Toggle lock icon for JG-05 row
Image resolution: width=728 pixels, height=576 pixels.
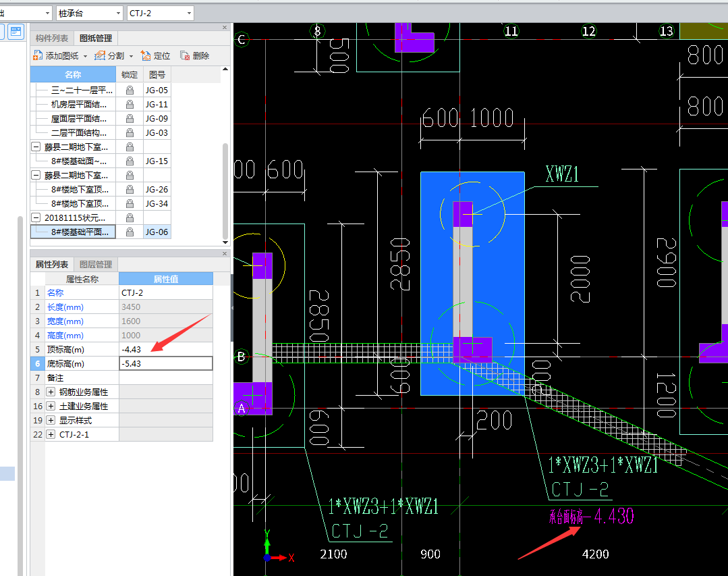(x=130, y=90)
